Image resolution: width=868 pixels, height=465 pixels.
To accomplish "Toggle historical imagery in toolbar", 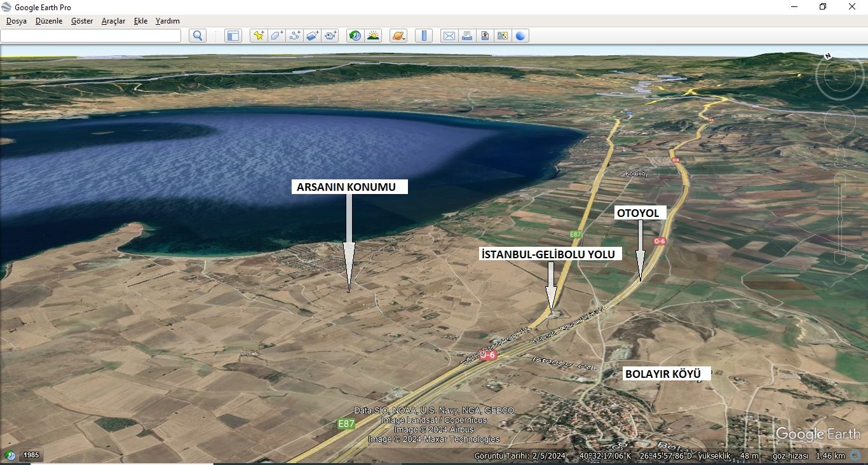I will pos(355,36).
